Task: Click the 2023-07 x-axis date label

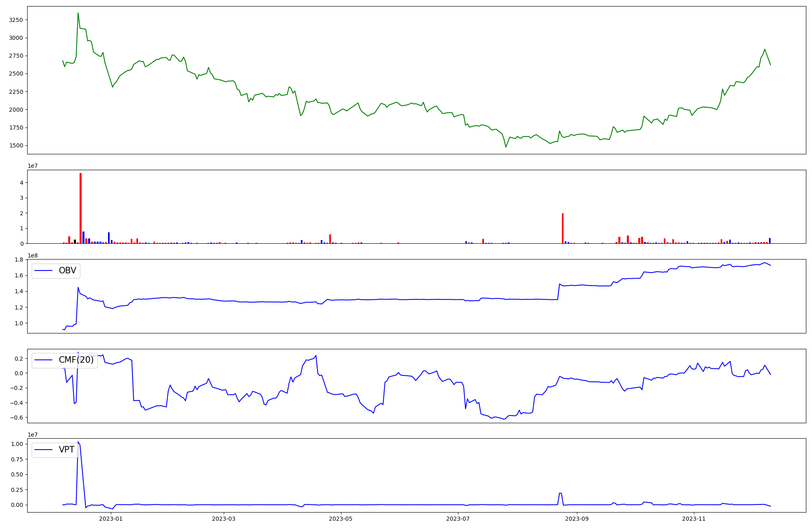Action: (x=458, y=519)
